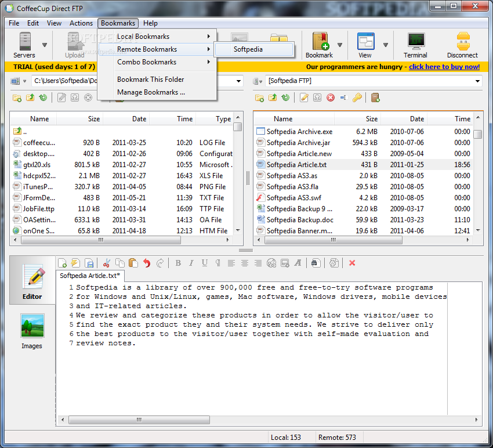Image resolution: width=493 pixels, height=448 pixels.
Task: Click the buy now link
Action: pyautogui.click(x=444, y=67)
